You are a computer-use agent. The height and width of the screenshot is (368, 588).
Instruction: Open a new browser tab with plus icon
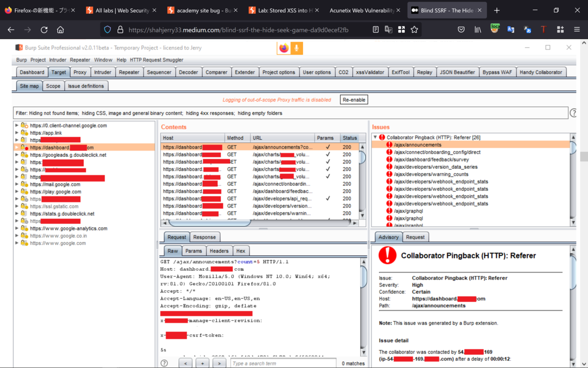(497, 10)
